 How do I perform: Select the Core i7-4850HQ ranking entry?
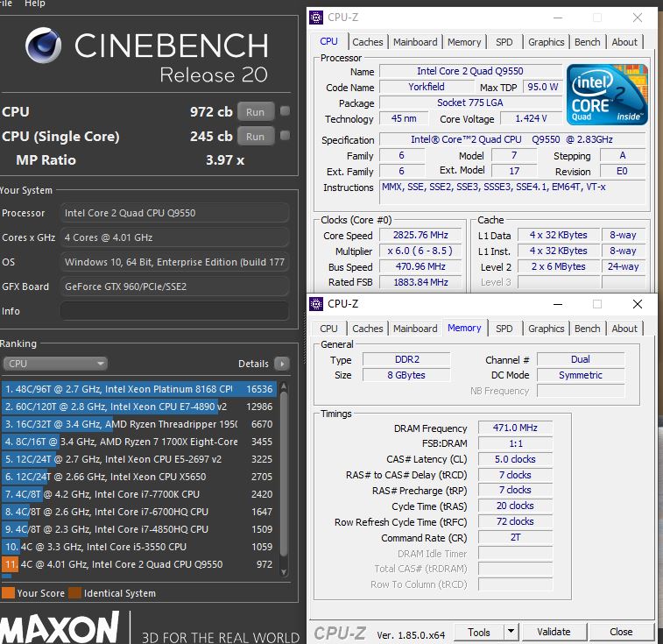[x=138, y=529]
